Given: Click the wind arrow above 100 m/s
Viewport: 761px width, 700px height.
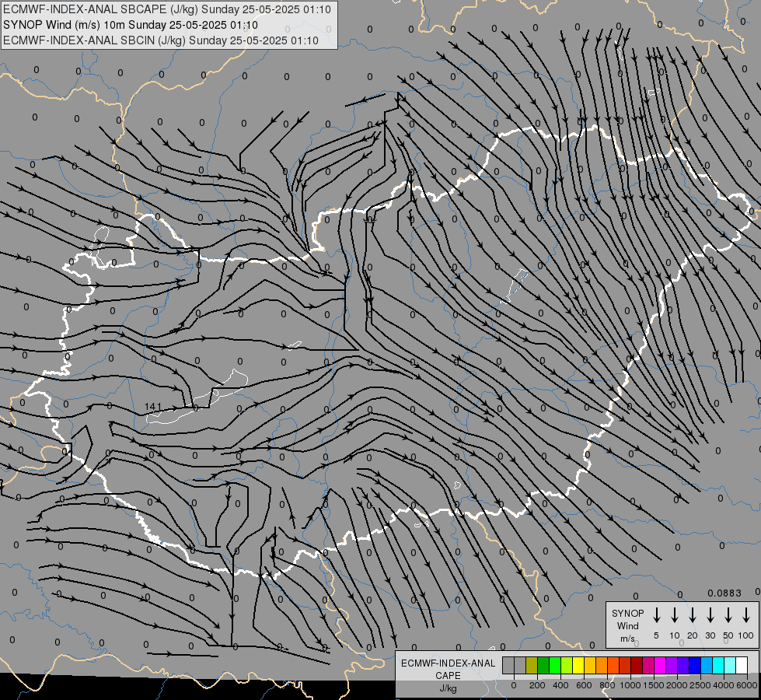Looking at the screenshot, I should (x=746, y=615).
